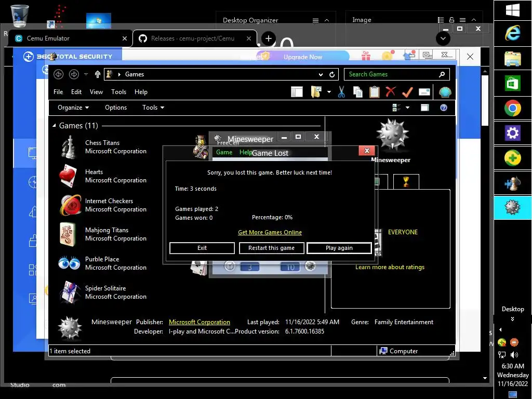Click Learn more about ratings link
The height and width of the screenshot is (399, 532).
pos(390,267)
